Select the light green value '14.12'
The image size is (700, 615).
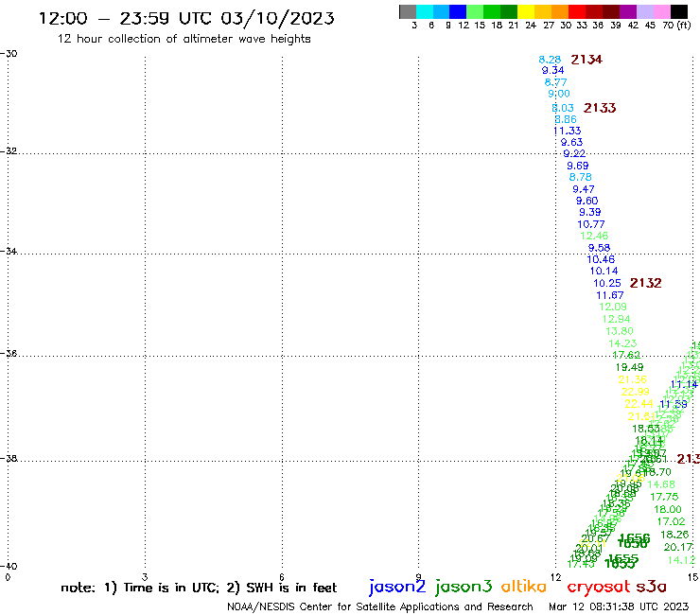coord(682,560)
